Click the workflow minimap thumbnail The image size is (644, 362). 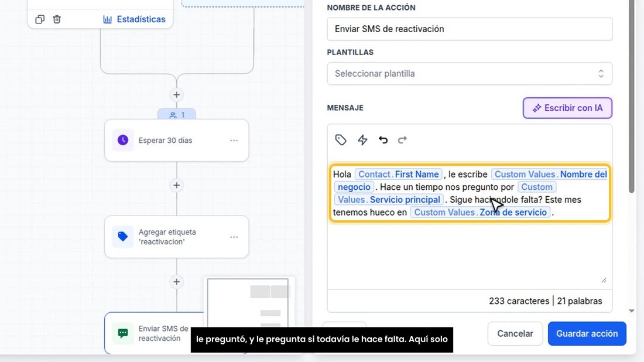[248, 303]
